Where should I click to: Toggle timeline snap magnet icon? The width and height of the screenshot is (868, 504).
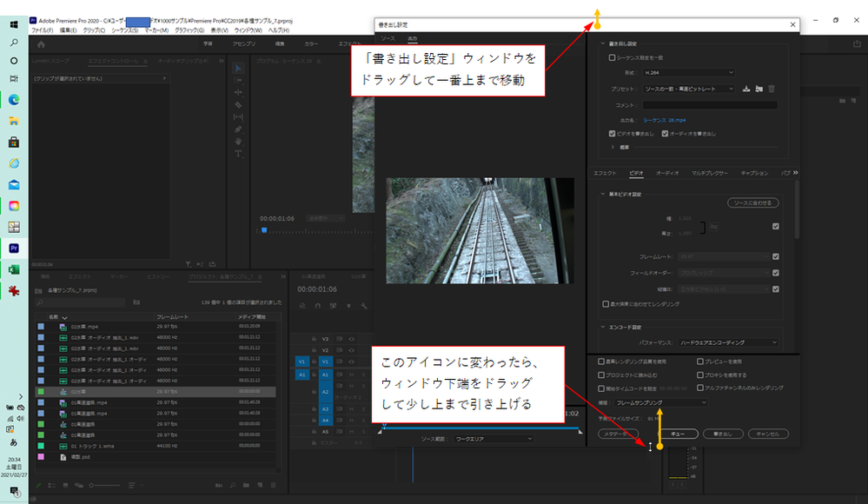pyautogui.click(x=318, y=306)
